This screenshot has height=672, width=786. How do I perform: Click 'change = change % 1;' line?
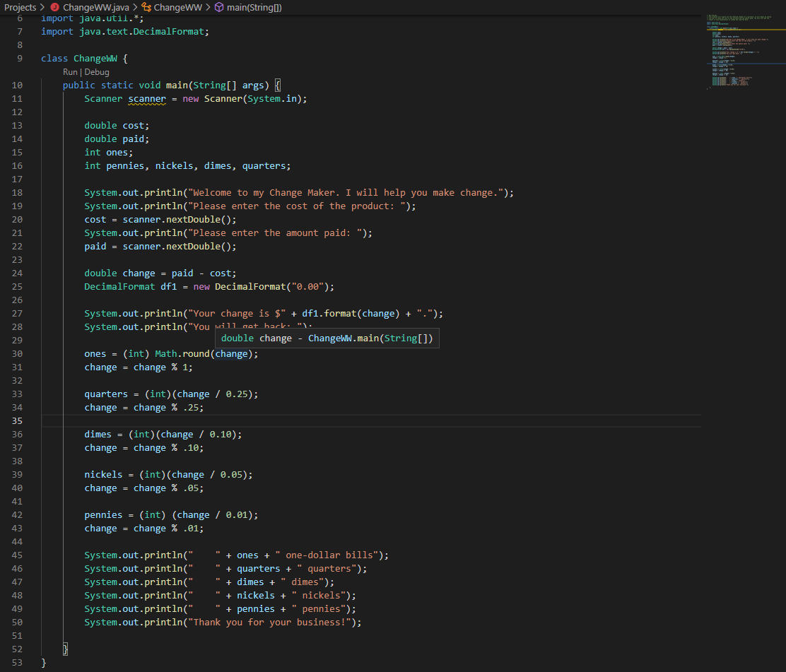pyautogui.click(x=139, y=367)
